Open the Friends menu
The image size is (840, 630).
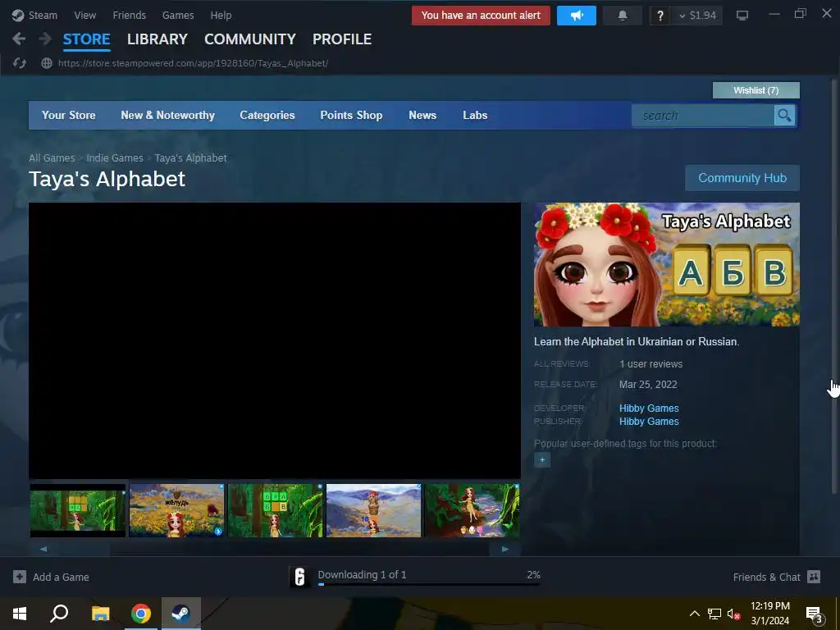(129, 15)
